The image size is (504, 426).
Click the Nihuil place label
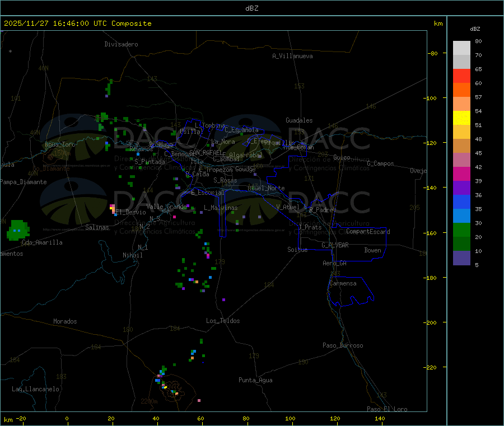click(132, 255)
